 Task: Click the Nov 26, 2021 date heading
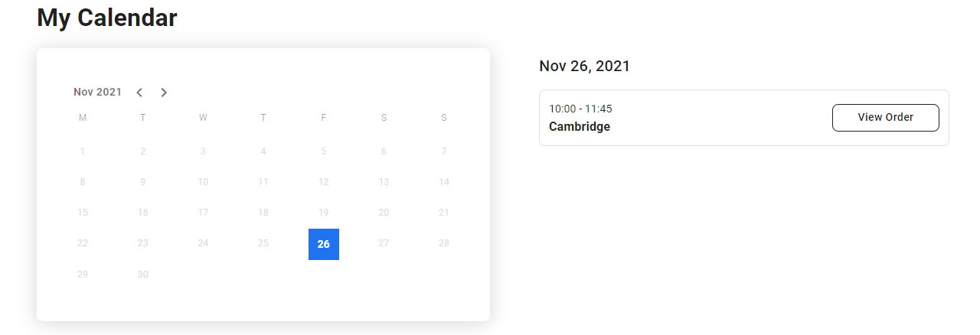584,67
